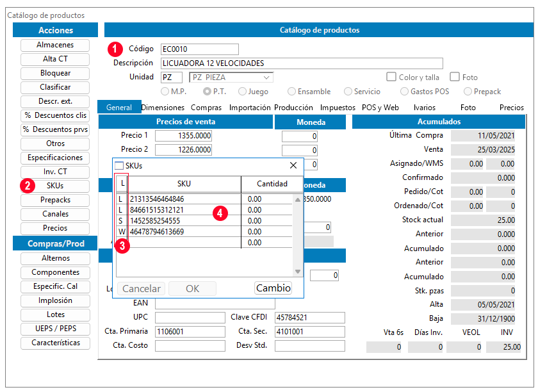Click the Inv. CT button

pos(55,172)
